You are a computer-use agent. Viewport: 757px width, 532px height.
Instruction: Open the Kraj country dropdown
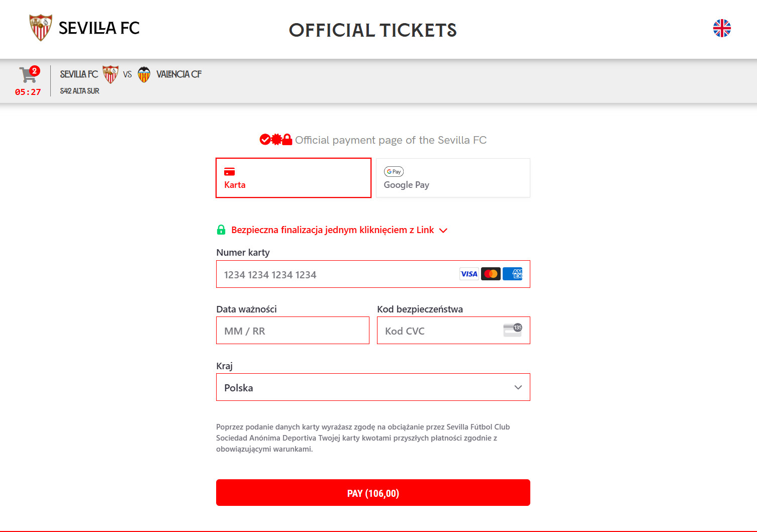[x=373, y=387]
